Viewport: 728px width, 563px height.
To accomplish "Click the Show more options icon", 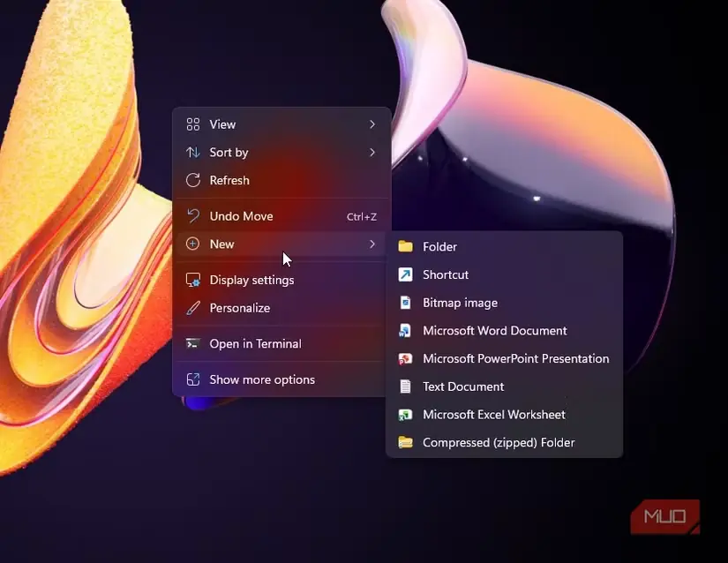I will (192, 379).
